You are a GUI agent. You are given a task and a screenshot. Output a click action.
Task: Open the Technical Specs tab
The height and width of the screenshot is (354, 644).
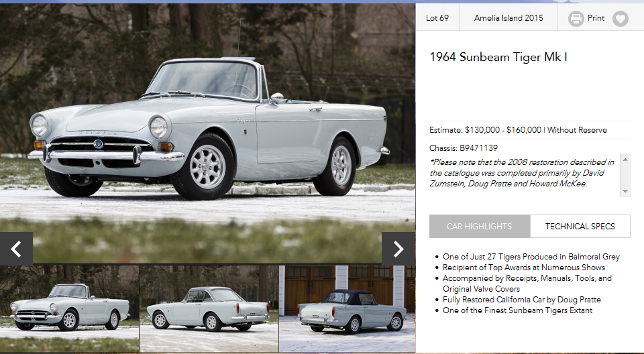point(580,227)
